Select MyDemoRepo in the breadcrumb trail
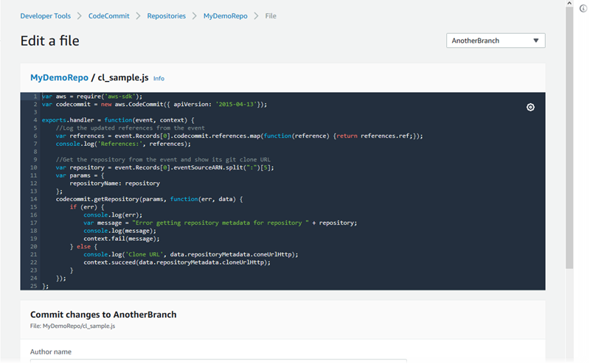This screenshot has width=590, height=364. click(225, 15)
